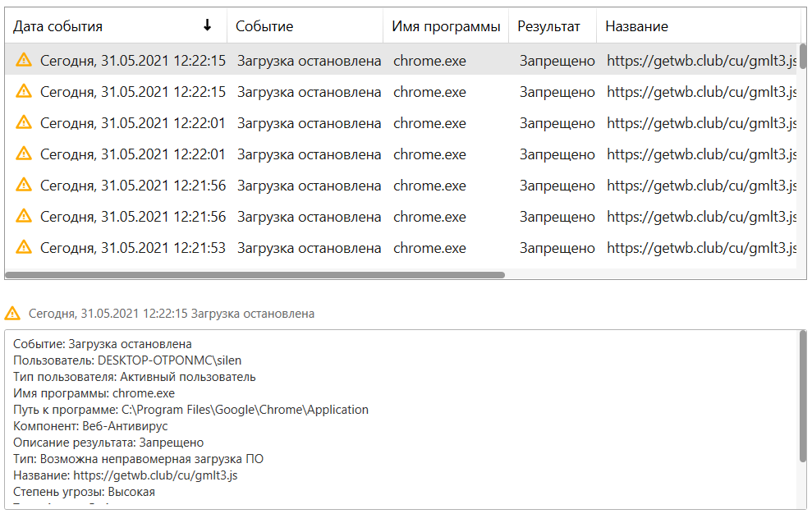Click the Дата события column header text
Screen dimensions: 812x514
tap(57, 26)
